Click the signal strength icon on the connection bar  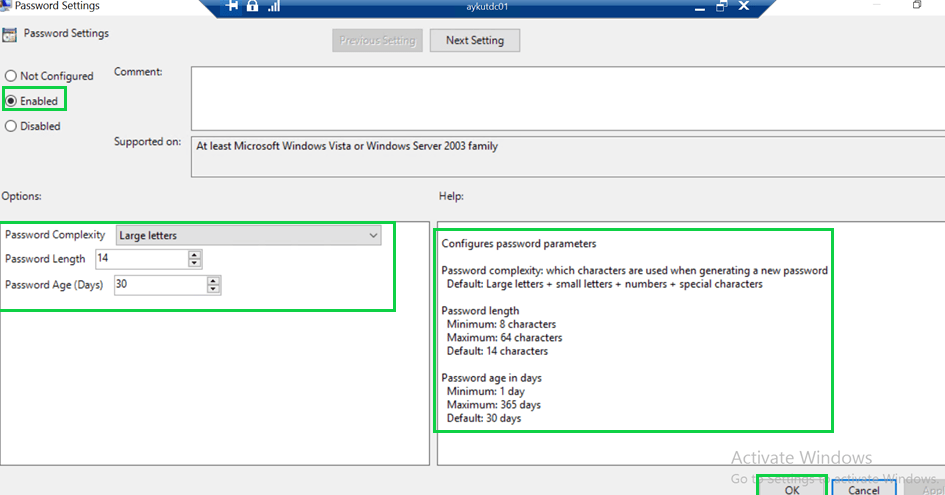(273, 6)
